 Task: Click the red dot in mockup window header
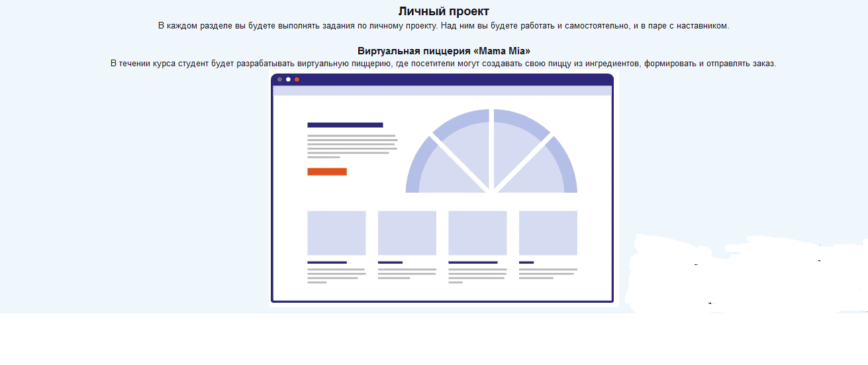pyautogui.click(x=297, y=79)
